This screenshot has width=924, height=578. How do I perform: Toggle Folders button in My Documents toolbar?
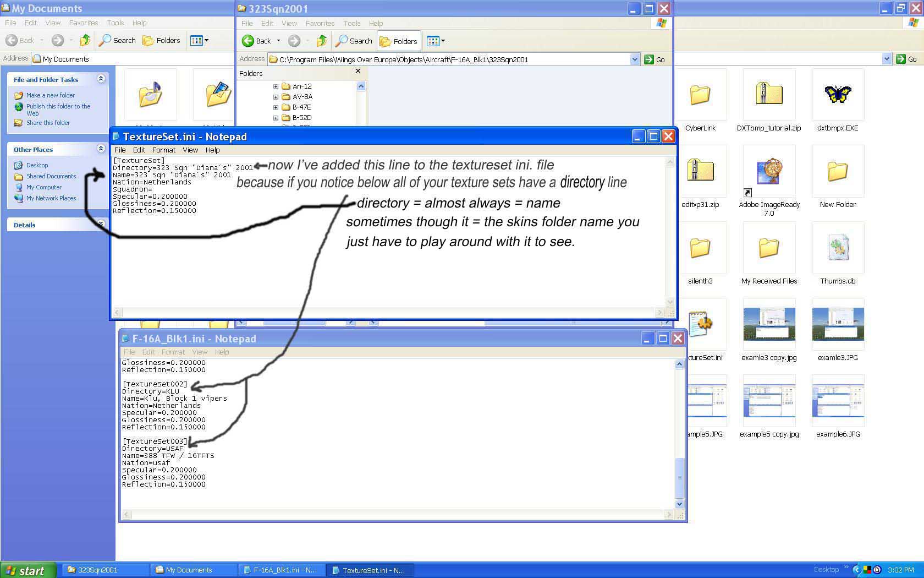(x=161, y=40)
